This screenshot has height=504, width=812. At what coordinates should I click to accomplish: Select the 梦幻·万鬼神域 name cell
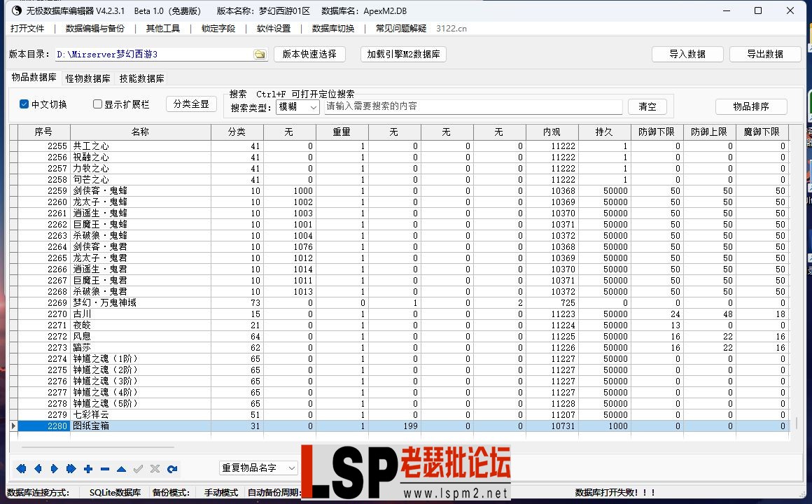click(x=140, y=303)
